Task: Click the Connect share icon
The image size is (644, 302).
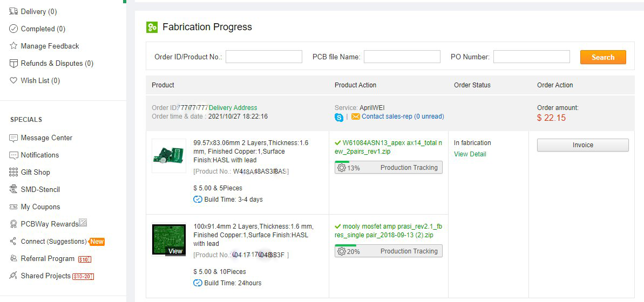Action: (x=13, y=241)
